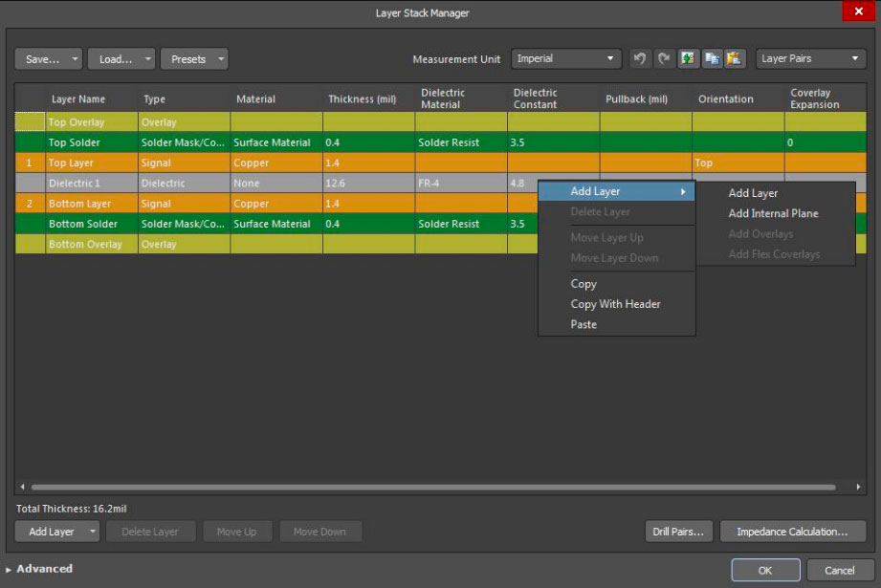Click Top Layer's Copper material cell
Image resolution: width=881 pixels, height=588 pixels.
point(276,163)
